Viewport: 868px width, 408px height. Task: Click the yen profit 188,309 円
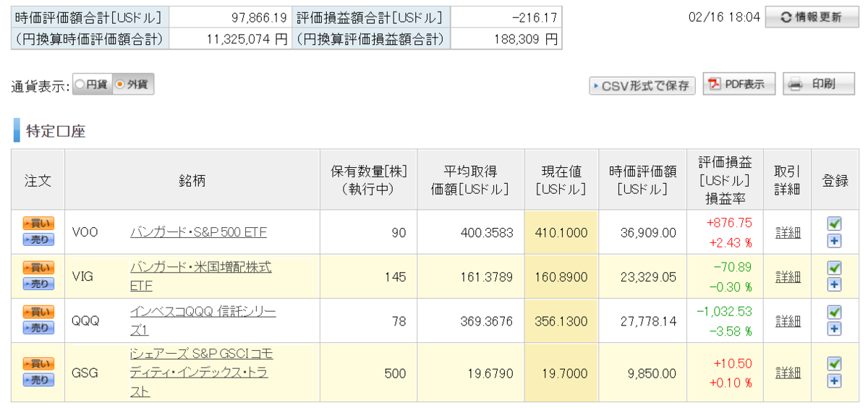tap(527, 38)
